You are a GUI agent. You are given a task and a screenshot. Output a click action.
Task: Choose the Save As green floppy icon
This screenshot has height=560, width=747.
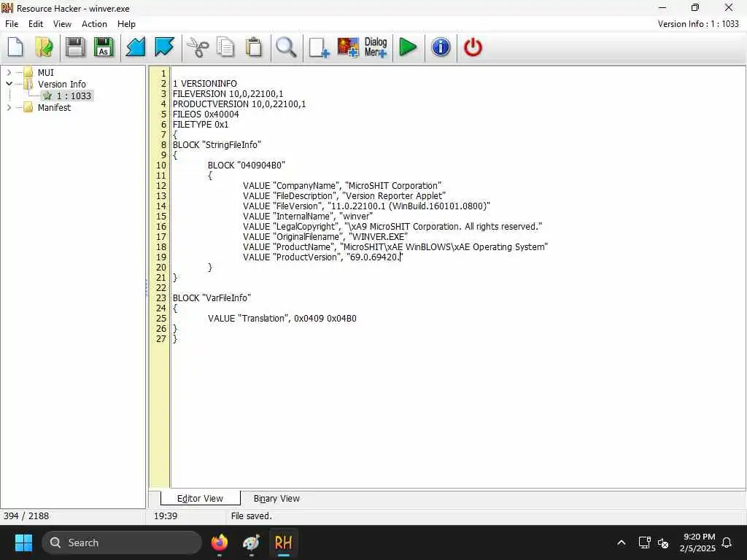(104, 47)
